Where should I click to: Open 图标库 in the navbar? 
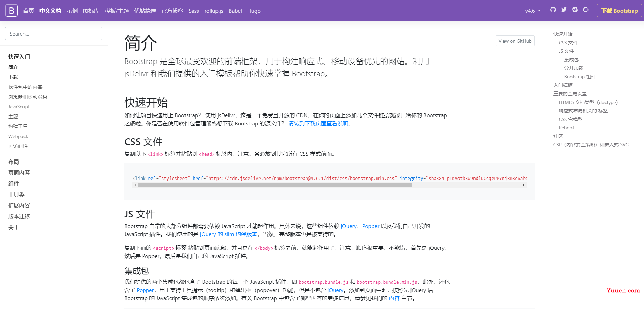[x=91, y=11]
